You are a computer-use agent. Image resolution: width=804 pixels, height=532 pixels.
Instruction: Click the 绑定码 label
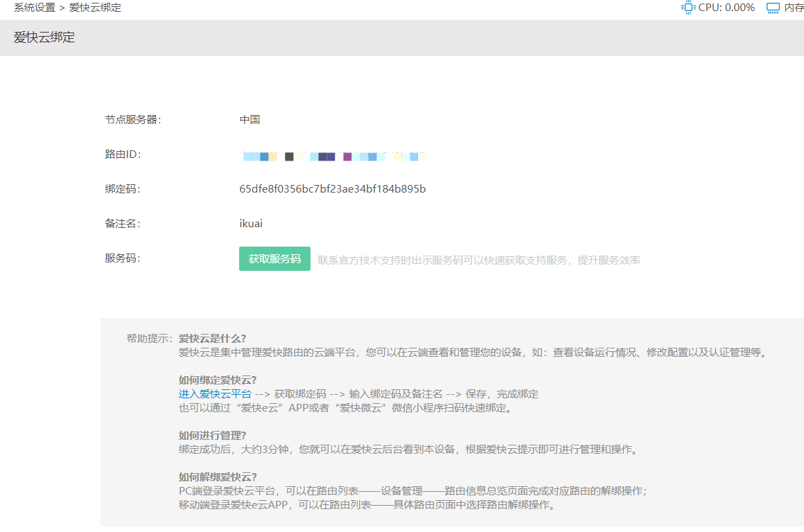pos(123,189)
